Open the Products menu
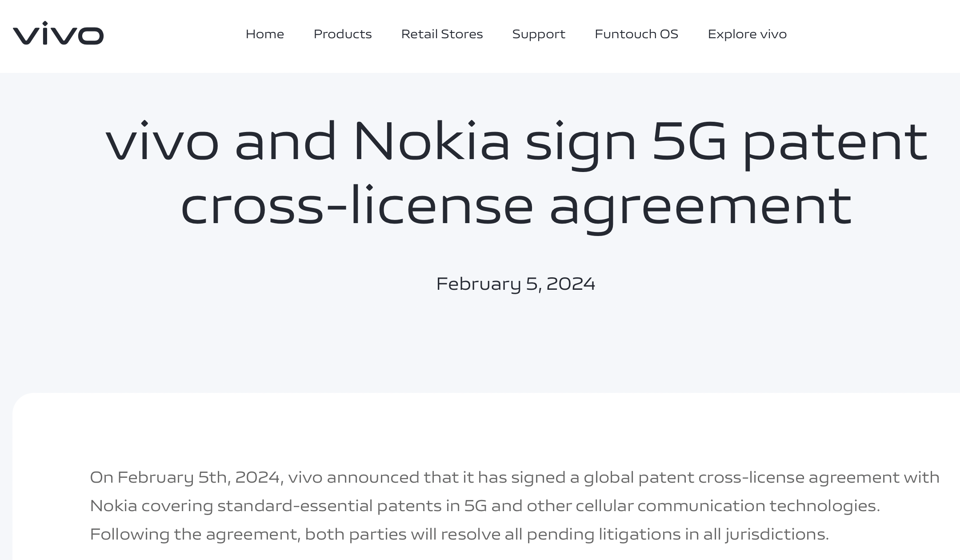Viewport: 960px width, 560px height. (x=343, y=34)
